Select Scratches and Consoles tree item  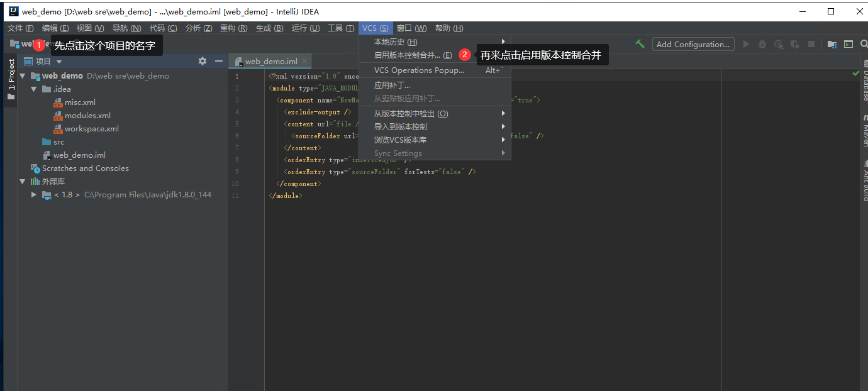(85, 168)
